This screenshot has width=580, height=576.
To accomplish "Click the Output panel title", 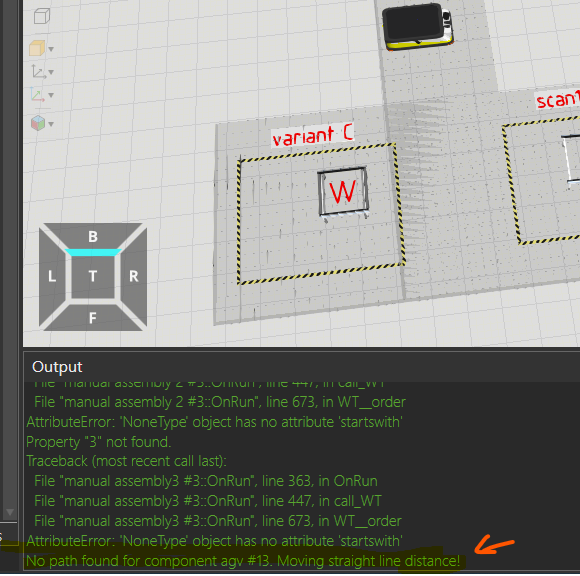I will click(57, 367).
